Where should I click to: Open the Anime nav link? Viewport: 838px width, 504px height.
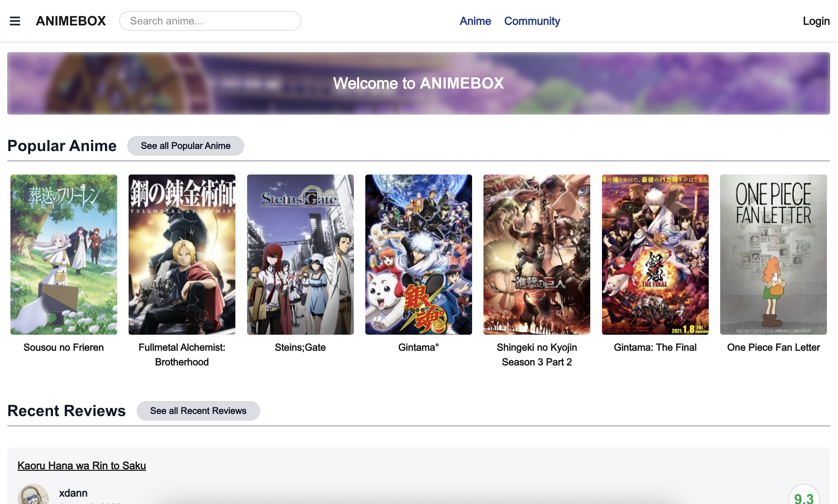[475, 21]
